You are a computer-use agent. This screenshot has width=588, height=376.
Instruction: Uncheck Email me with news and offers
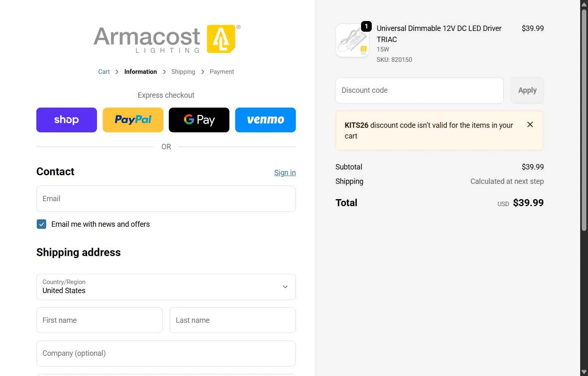tap(41, 224)
